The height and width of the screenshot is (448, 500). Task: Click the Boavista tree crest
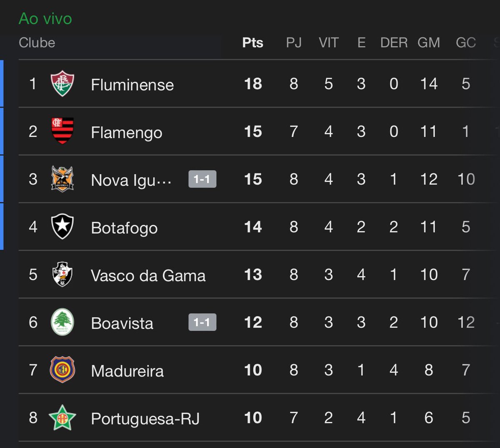[x=62, y=322]
